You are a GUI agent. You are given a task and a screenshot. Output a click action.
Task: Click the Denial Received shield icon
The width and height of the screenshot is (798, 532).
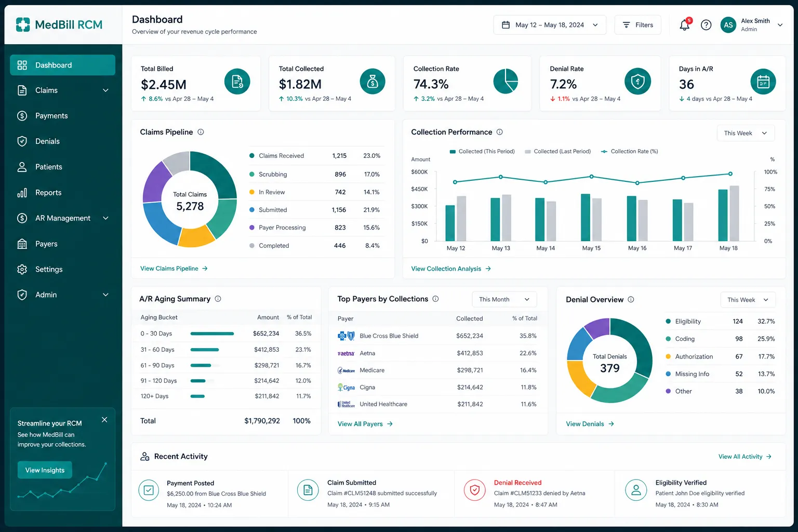(474, 490)
